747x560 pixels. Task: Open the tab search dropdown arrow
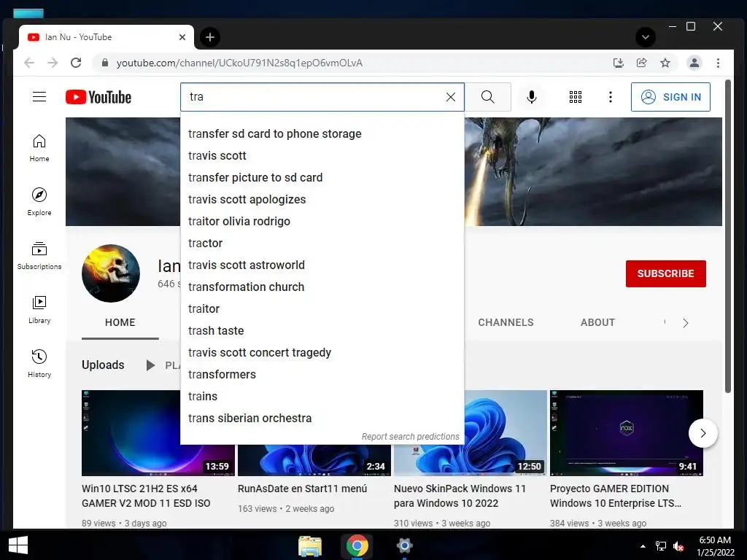pyautogui.click(x=646, y=37)
